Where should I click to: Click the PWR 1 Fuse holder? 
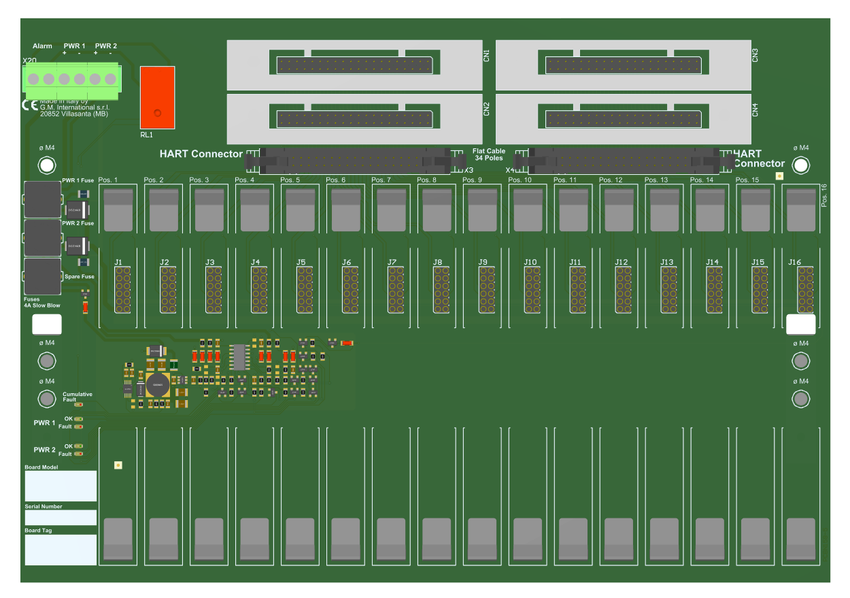[x=42, y=200]
